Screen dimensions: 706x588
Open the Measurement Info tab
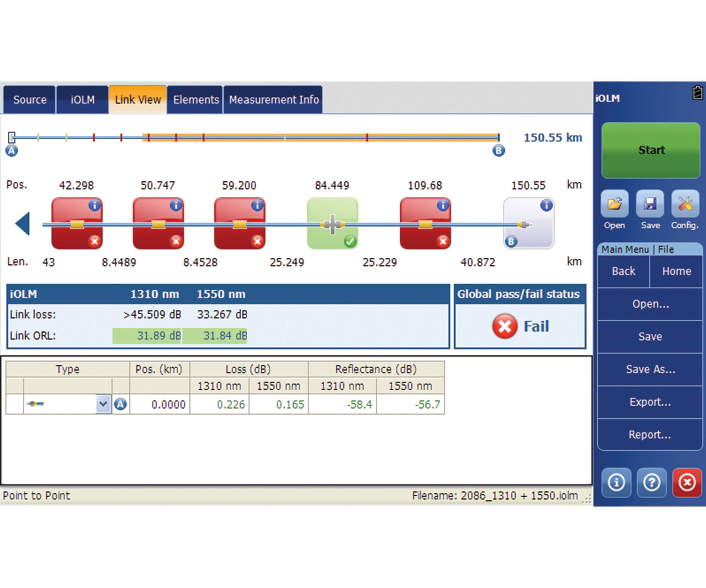click(274, 100)
